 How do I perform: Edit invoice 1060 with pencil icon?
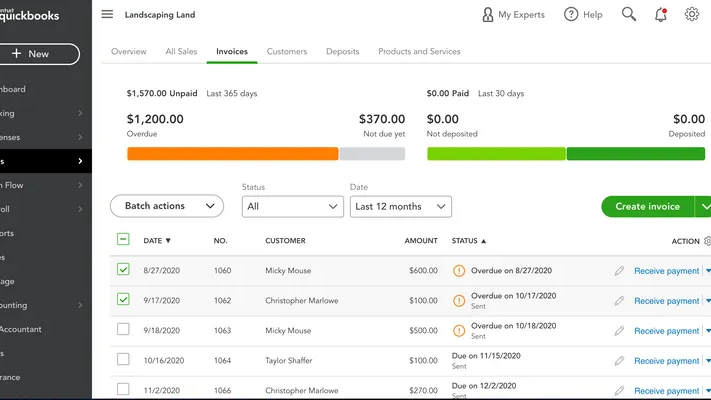[619, 271]
